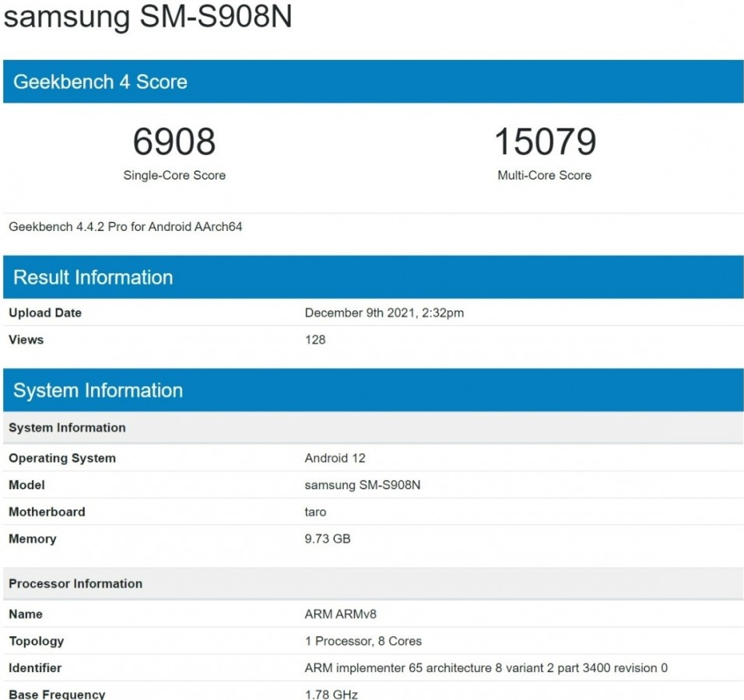Click the Topology label
Viewport: 744px width, 700px height.
click(36, 641)
